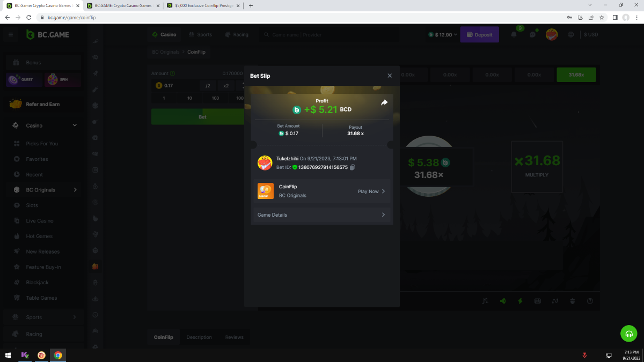Toggle the lightning fast-mode icon
The width and height of the screenshot is (644, 362).
click(519, 301)
